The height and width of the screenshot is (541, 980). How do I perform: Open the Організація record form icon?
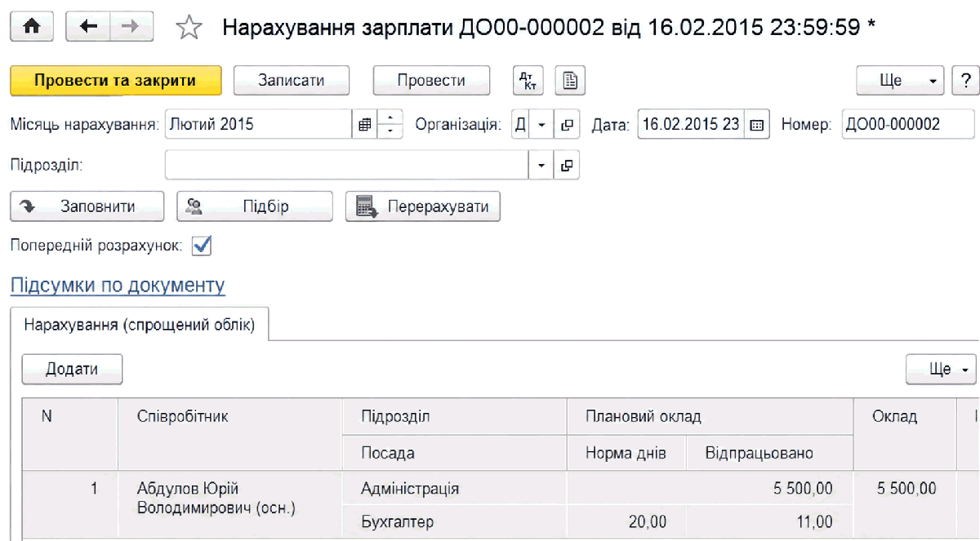pyautogui.click(x=567, y=125)
